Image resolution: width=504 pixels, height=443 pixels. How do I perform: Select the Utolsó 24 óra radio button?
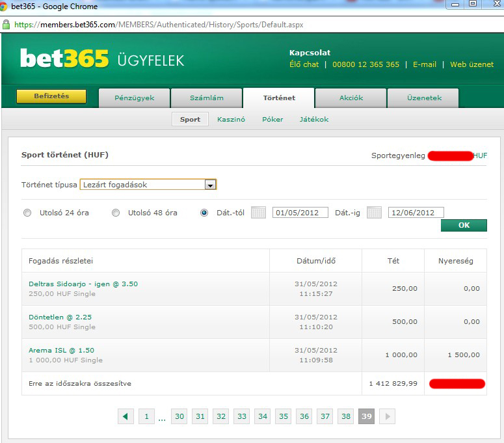(x=27, y=213)
